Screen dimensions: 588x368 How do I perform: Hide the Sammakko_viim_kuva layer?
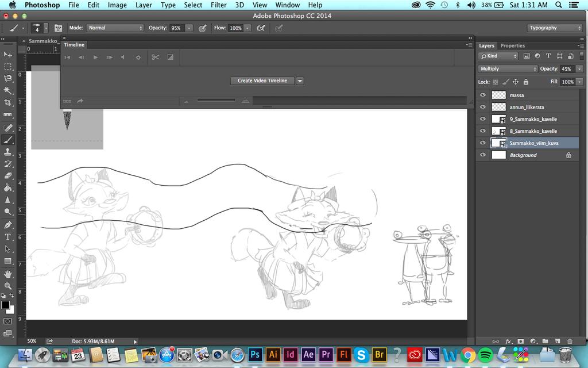tap(482, 143)
